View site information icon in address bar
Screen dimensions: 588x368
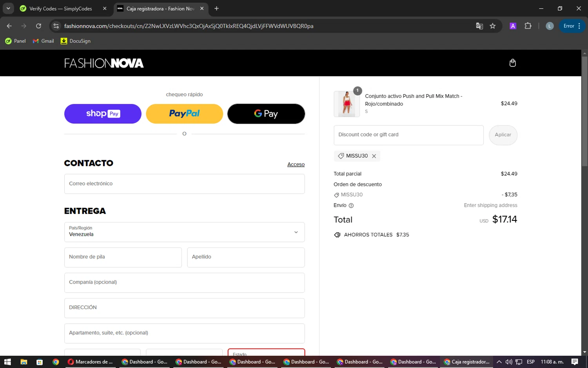[56, 26]
